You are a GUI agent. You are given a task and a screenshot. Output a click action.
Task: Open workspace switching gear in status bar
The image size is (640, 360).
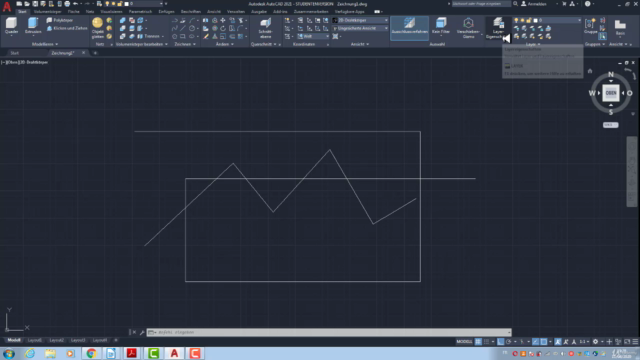[x=596, y=342]
